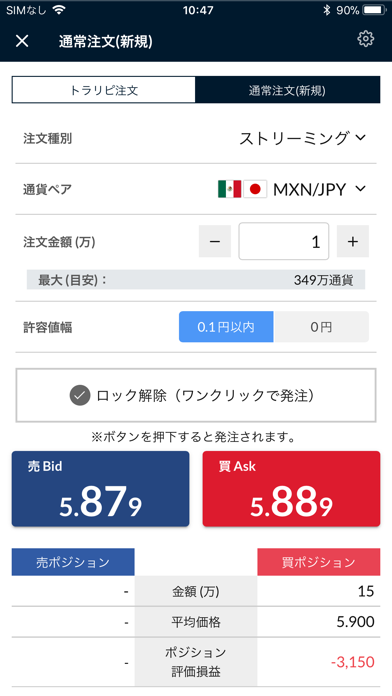
Task: Select 0円 slippage option
Action: click(x=321, y=327)
